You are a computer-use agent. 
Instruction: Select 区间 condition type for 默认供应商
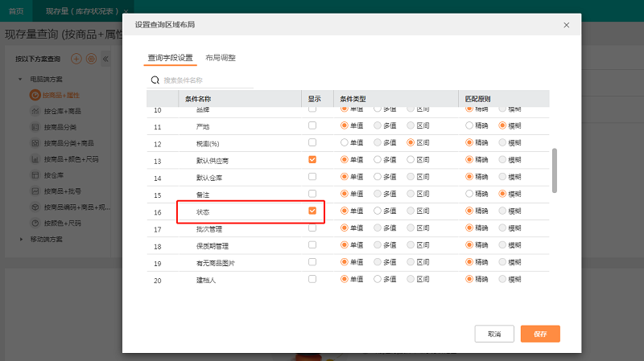(x=411, y=159)
